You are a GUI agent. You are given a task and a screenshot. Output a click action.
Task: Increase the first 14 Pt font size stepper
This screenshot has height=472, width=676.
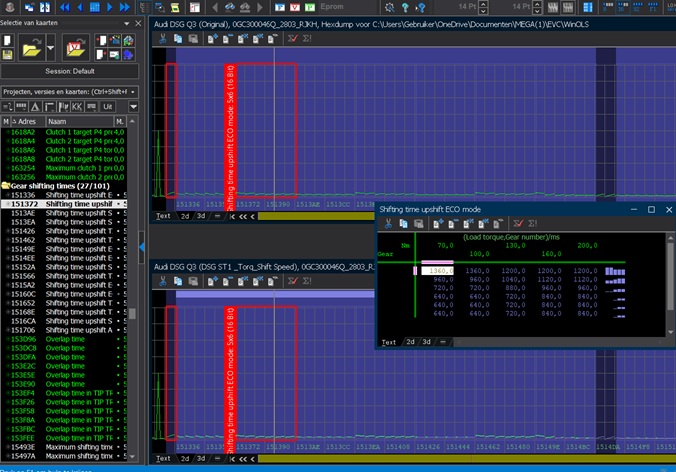(484, 4)
